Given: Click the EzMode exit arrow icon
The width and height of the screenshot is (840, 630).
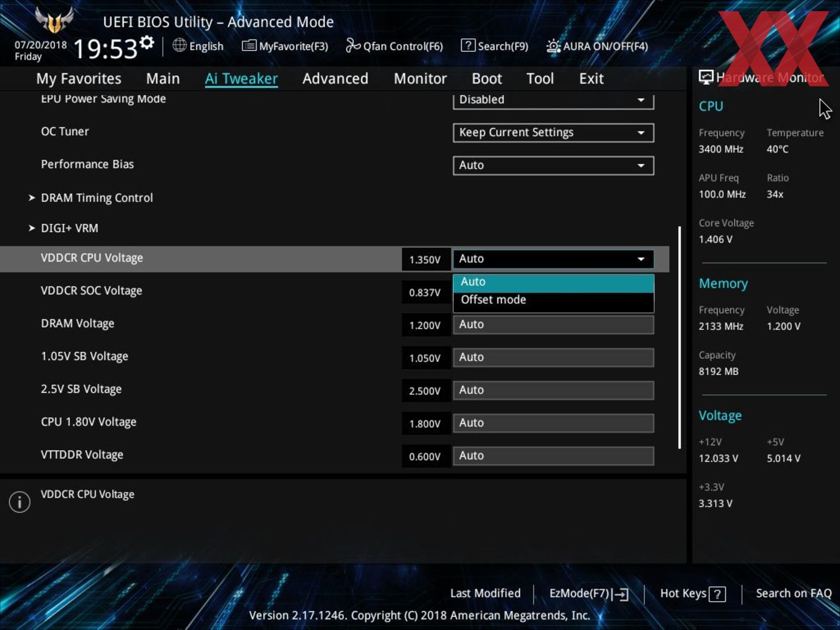Looking at the screenshot, I should 621,594.
